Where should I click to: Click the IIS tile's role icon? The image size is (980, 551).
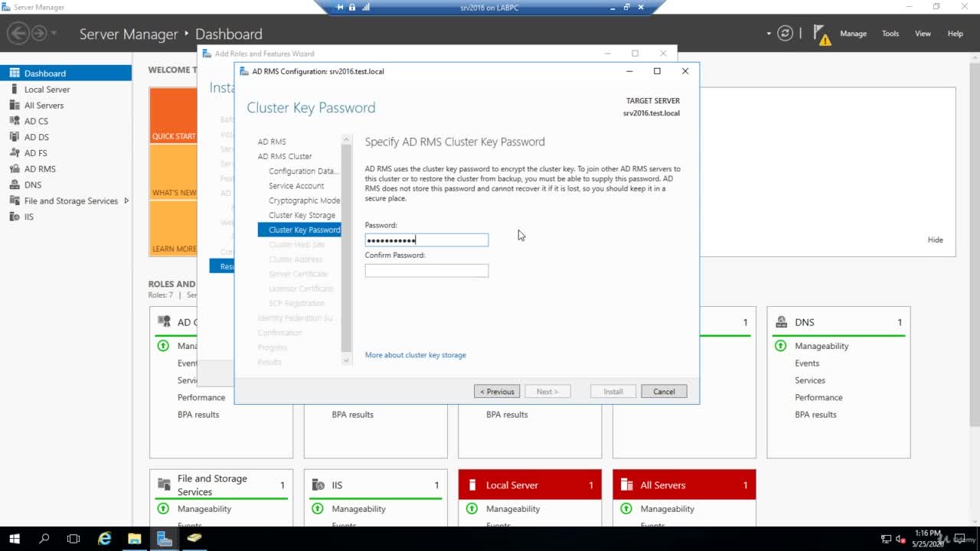pyautogui.click(x=318, y=485)
